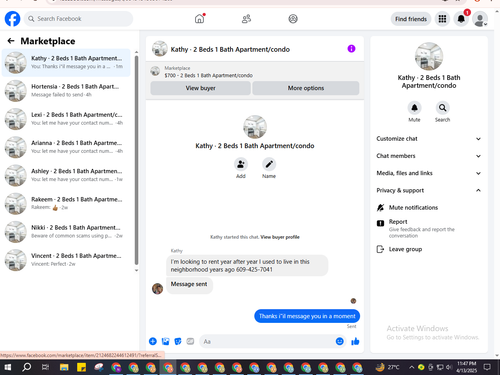Screen dimensions: 500x375
Task: Collapse the Privacy & support section
Action: tap(429, 190)
